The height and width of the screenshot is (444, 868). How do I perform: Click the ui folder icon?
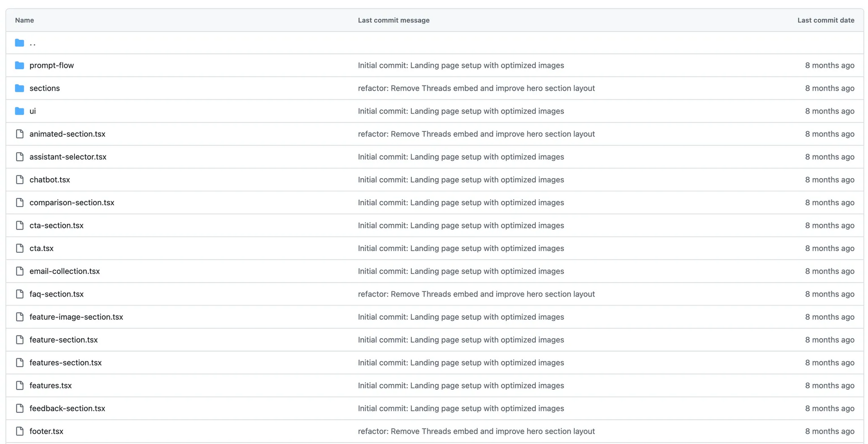[19, 111]
